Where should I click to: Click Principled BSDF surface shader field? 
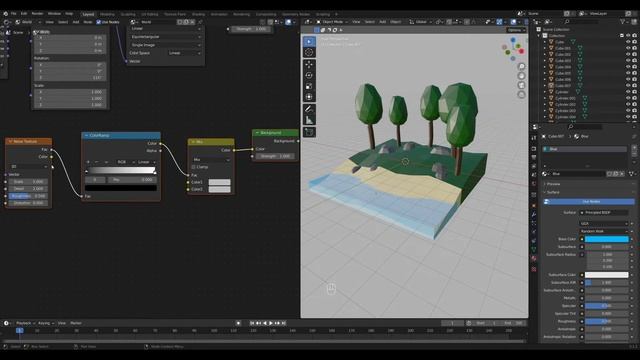coord(604,213)
